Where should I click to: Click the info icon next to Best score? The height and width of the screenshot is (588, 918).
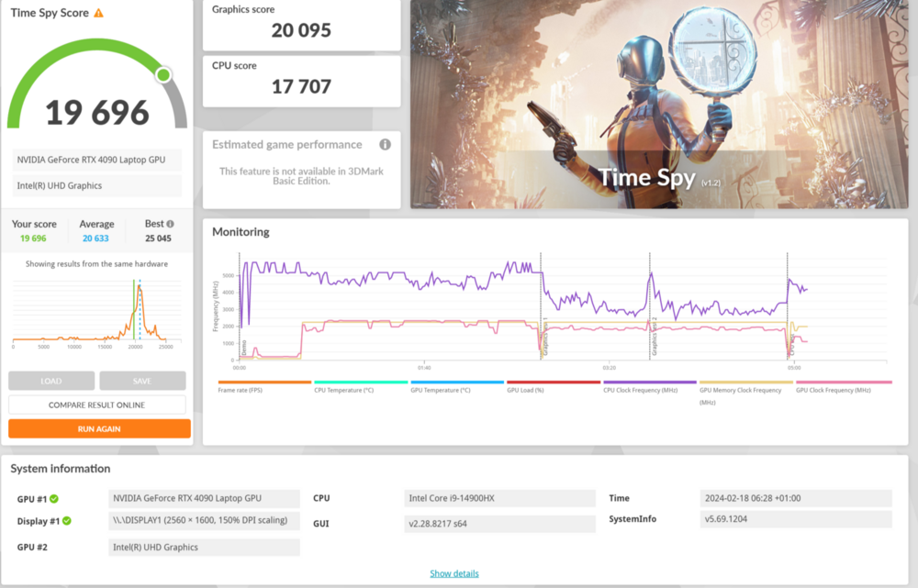pyautogui.click(x=170, y=223)
